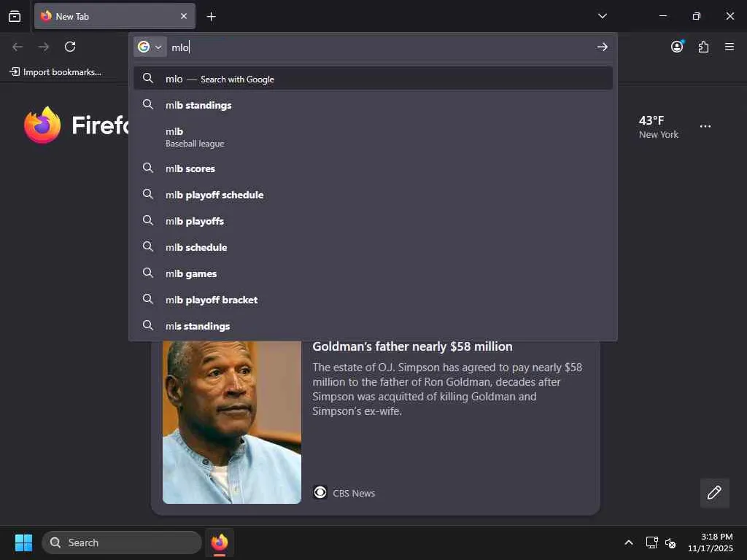Select the New Tab tab
This screenshot has width=747, height=560.
[115, 16]
